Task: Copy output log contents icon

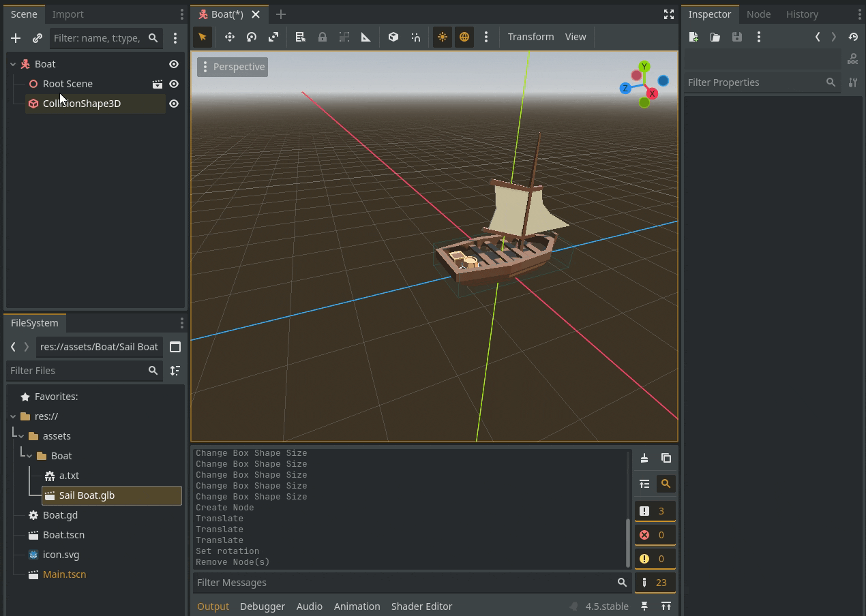Action: 666,458
